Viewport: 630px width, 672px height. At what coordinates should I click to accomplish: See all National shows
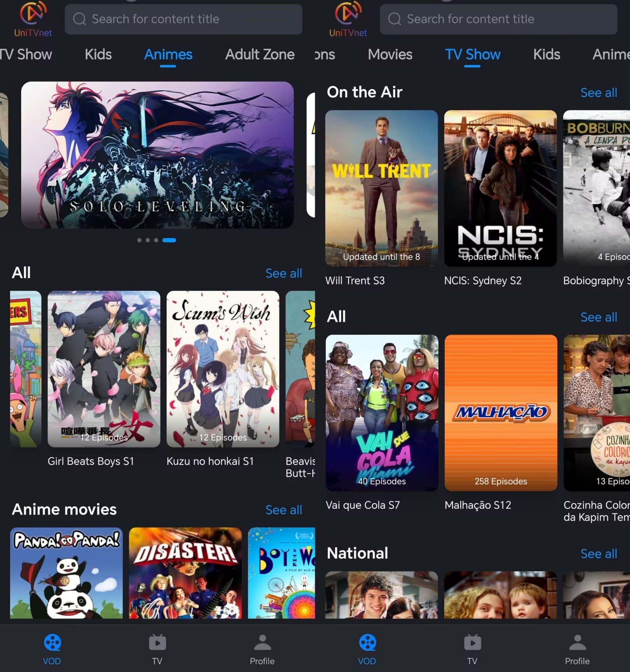598,554
